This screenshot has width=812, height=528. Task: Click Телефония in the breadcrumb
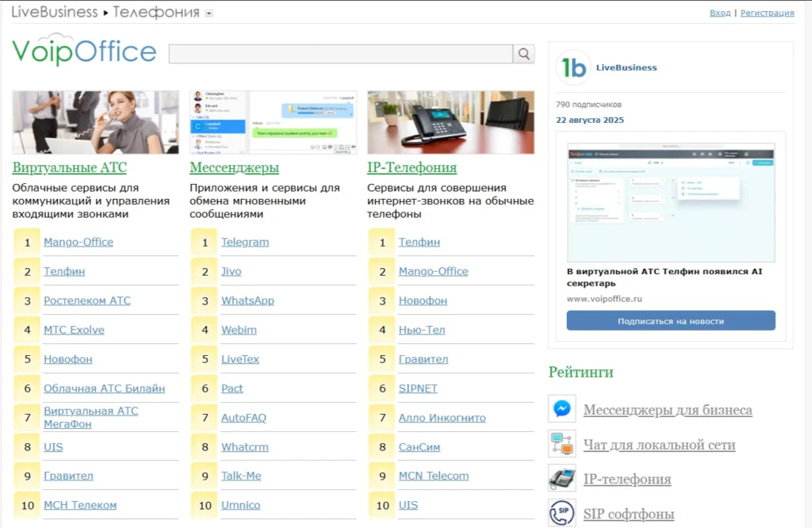coord(156,12)
